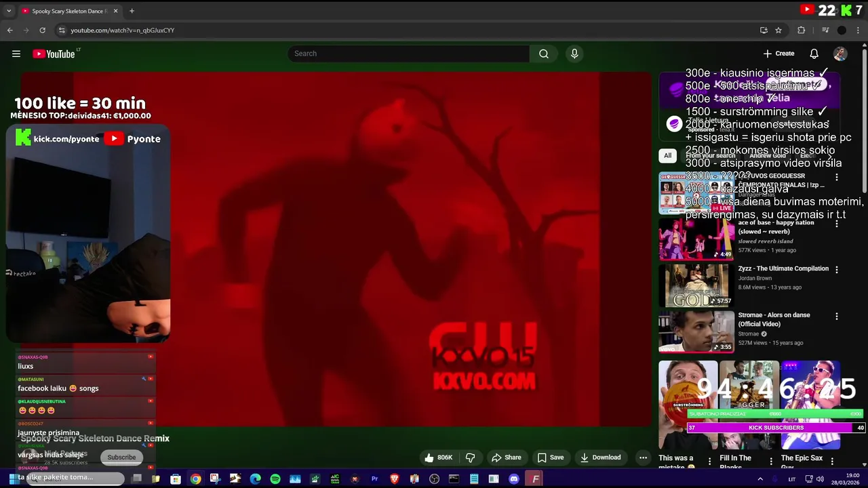Close the Spooky Scary Skeleton tab
This screenshot has height=488, width=868.
point(115,11)
